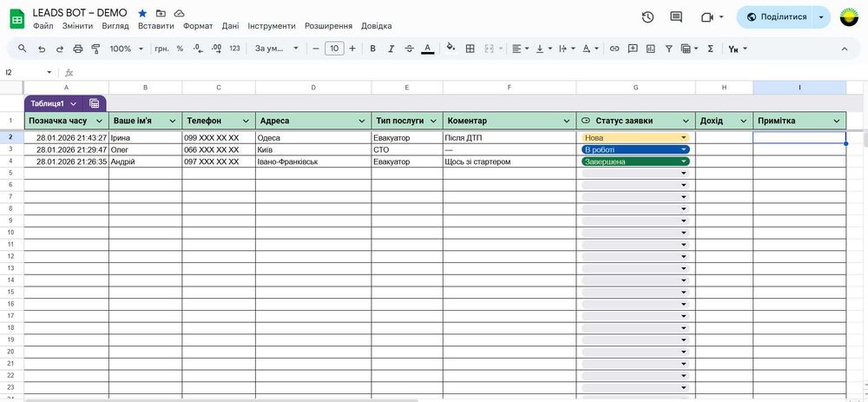Screen dimensions: 868x402
Task: Select column G header
Action: click(x=635, y=88)
